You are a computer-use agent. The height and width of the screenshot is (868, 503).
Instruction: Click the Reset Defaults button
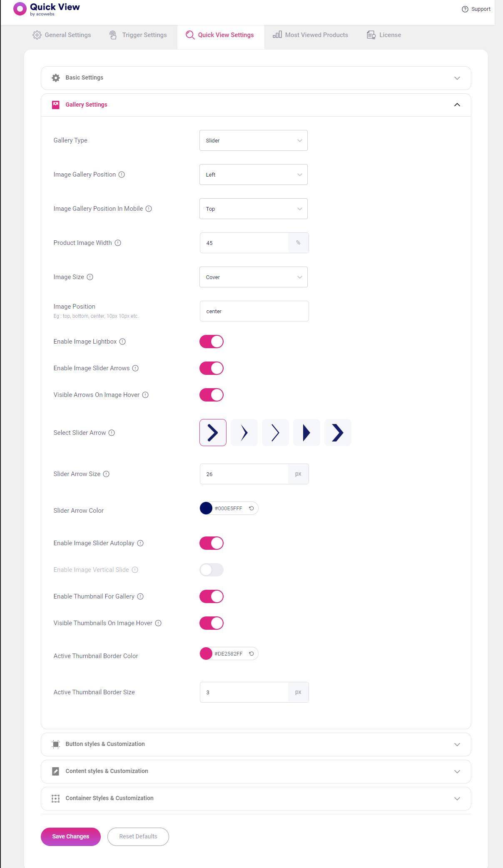click(x=138, y=836)
